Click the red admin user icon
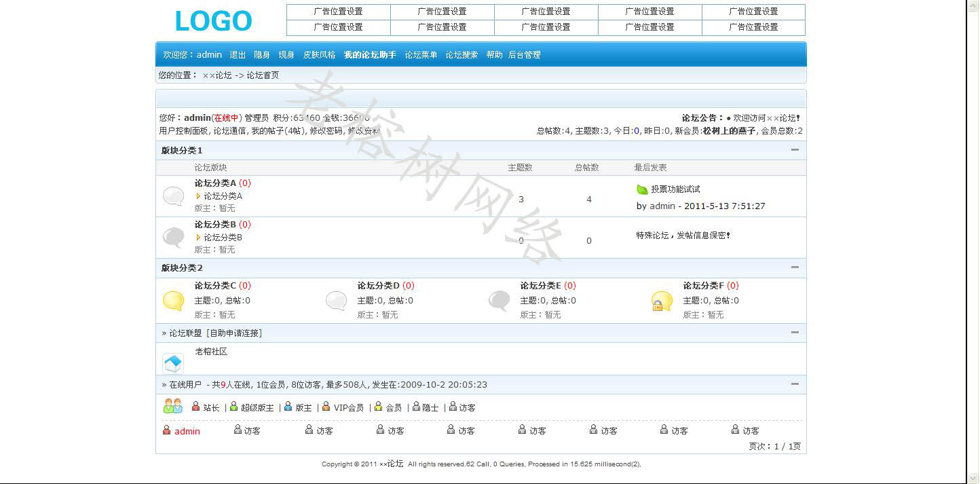Screen dimensions: 980x484 [x=167, y=430]
